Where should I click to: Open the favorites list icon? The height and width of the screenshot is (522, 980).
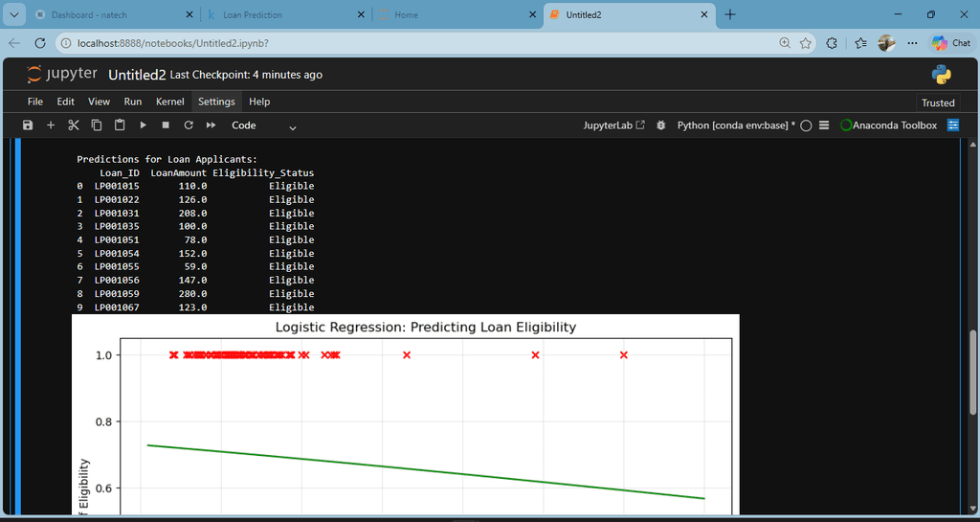click(860, 43)
